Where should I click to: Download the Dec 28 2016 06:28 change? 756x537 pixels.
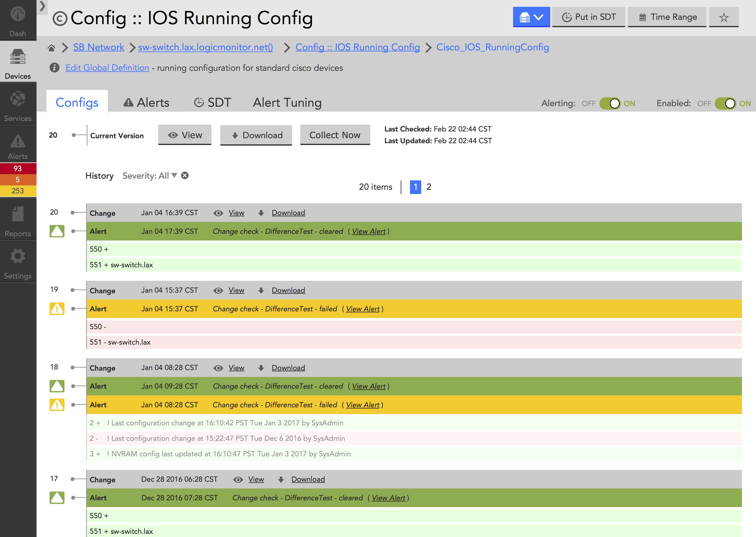[x=308, y=479]
